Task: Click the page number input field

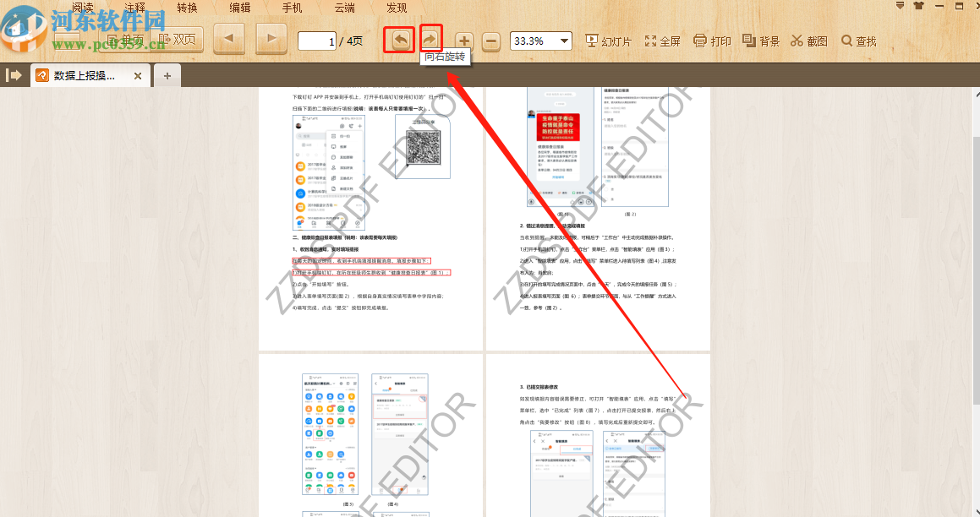Action: click(x=317, y=41)
